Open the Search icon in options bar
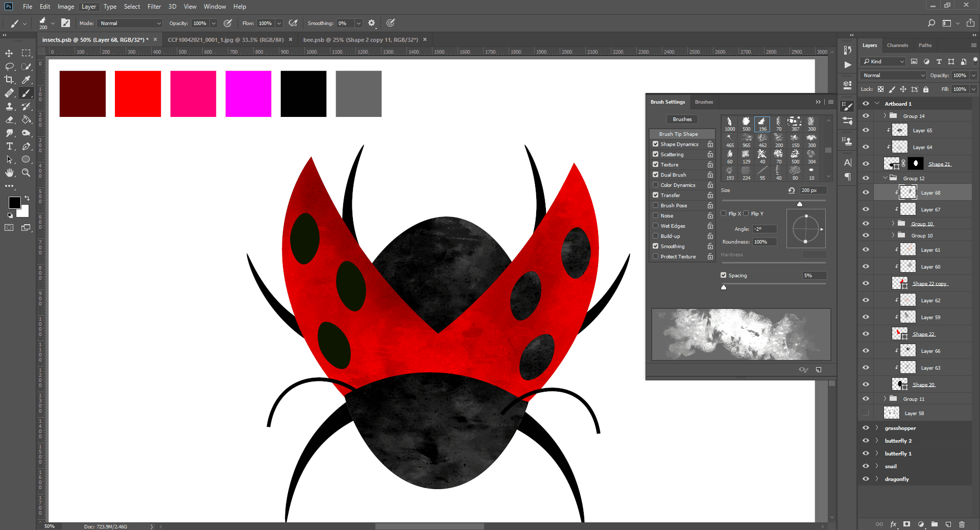The height and width of the screenshot is (530, 980). click(x=931, y=23)
